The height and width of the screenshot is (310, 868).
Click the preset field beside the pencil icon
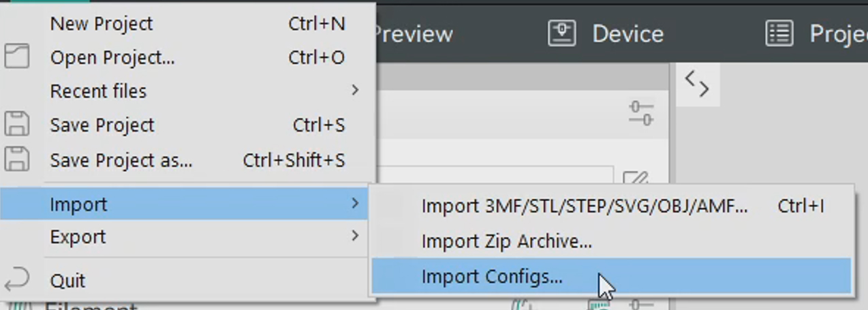tap(496, 174)
